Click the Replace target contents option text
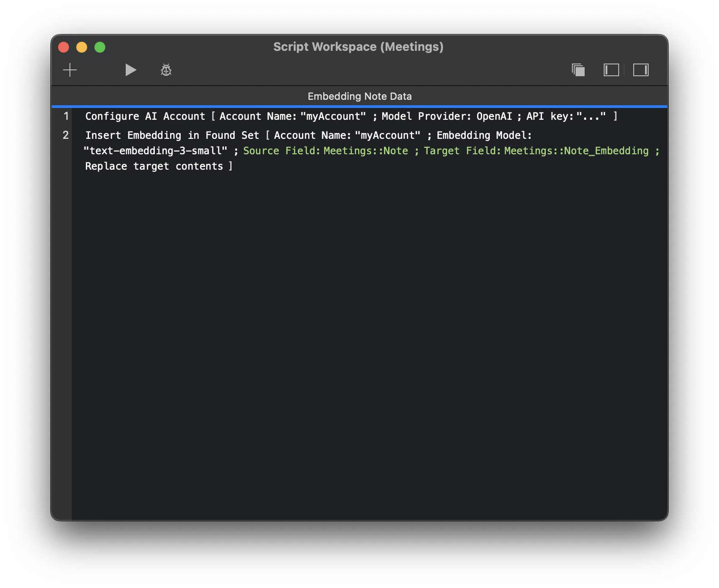Viewport: 719px width, 588px height. pos(154,166)
